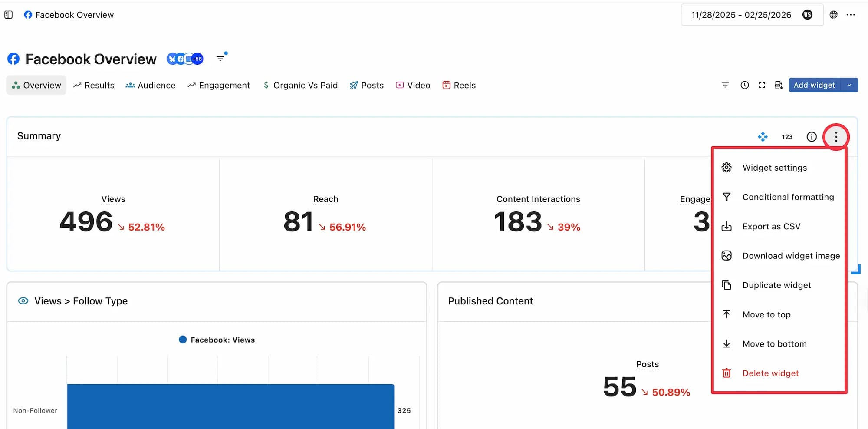Open the filter icon beside Add widget toolbar

point(725,85)
